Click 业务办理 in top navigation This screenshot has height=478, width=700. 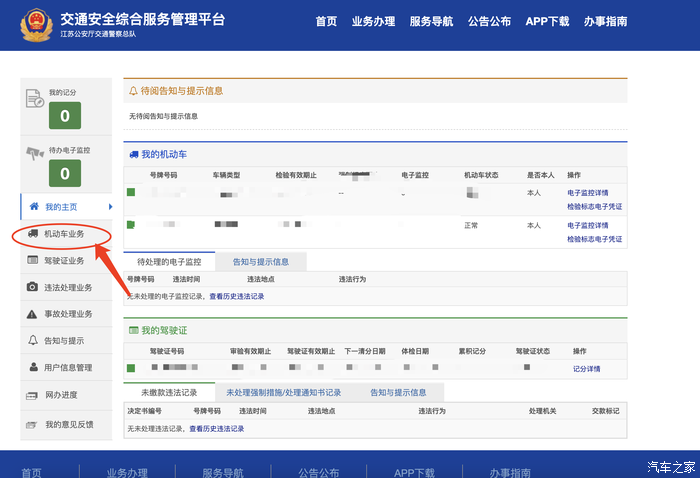coord(372,21)
